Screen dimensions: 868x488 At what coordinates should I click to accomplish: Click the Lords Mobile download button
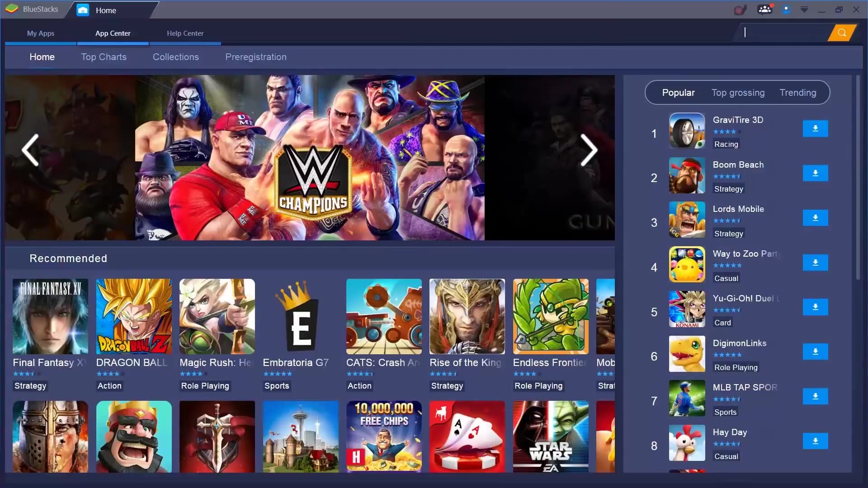[815, 218]
